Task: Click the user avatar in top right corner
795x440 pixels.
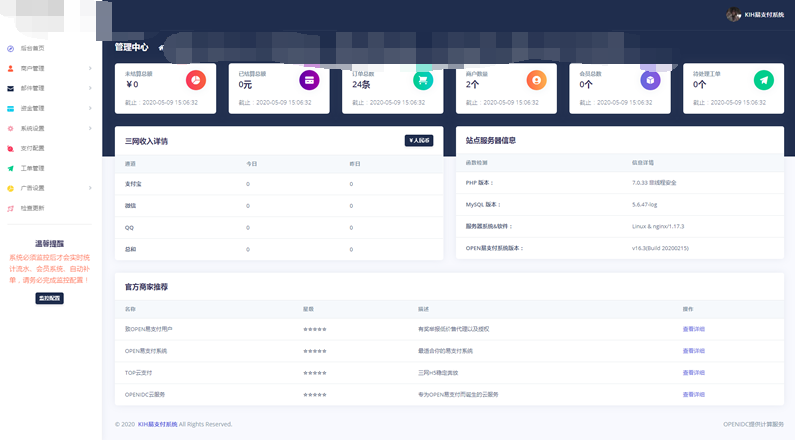Action: click(x=733, y=14)
